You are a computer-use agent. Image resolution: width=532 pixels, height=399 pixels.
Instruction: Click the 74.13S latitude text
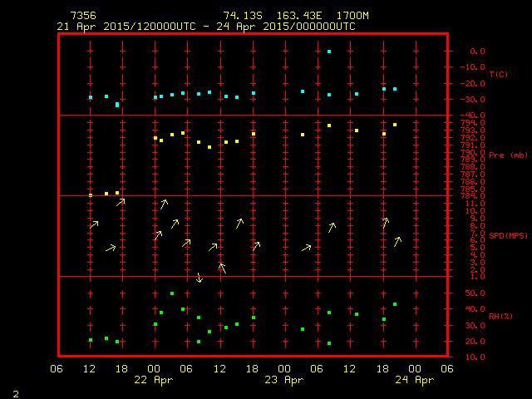click(241, 16)
